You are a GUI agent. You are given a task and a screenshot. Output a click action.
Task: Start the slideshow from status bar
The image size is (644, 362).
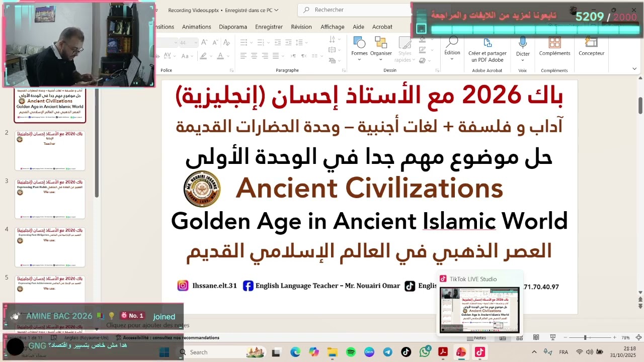552,338
